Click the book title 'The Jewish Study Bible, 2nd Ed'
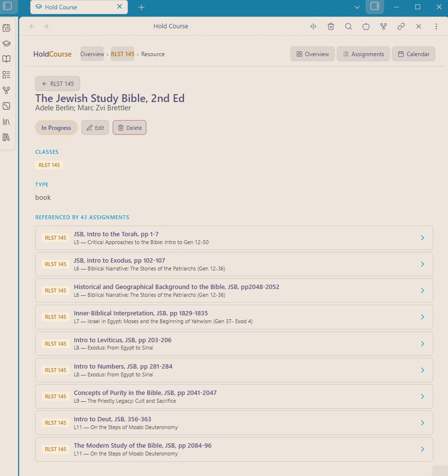Image resolution: width=448 pixels, height=476 pixels. pyautogui.click(x=110, y=98)
